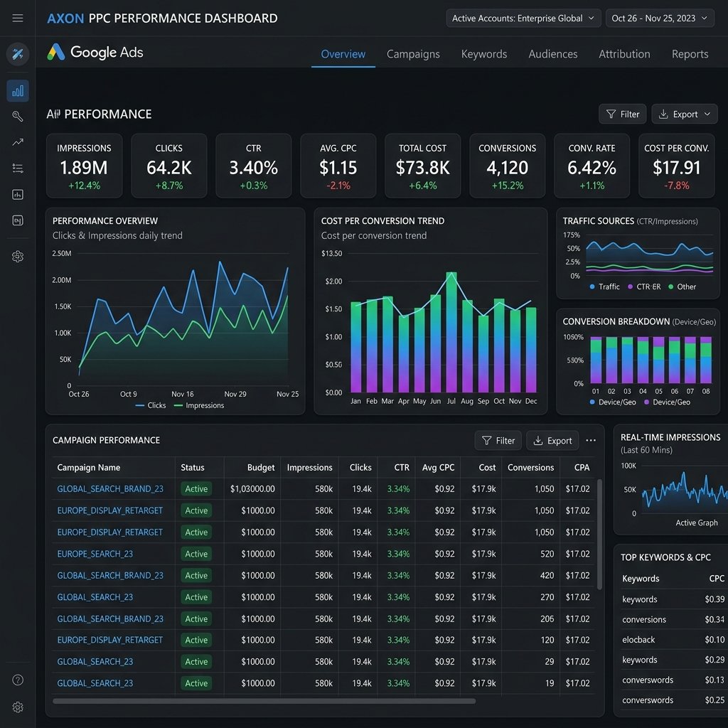Open the list view sidebar icon
This screenshot has height=728, width=728.
pyautogui.click(x=18, y=168)
